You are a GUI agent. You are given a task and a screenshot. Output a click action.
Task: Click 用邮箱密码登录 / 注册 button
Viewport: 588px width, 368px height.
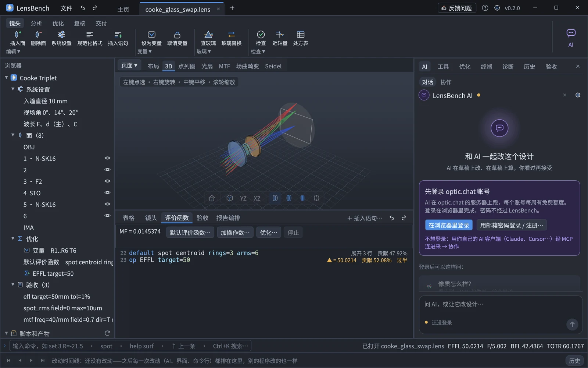point(512,225)
